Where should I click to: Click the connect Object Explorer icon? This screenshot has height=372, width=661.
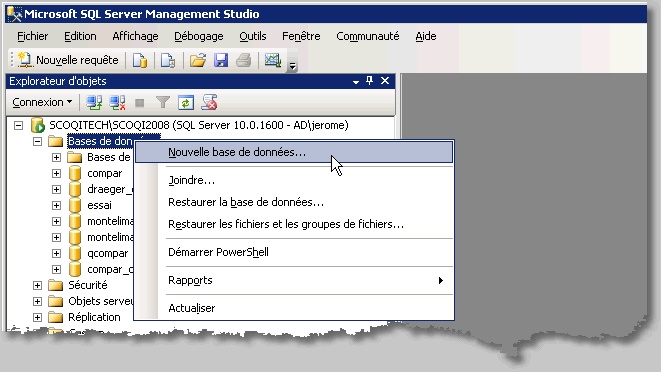pos(94,102)
